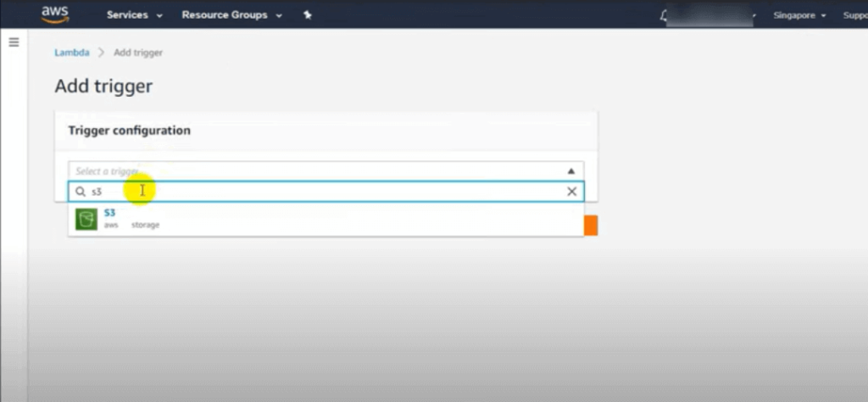Click the Add trigger breadcrumb text
The height and width of the screenshot is (402, 868).
(x=138, y=53)
